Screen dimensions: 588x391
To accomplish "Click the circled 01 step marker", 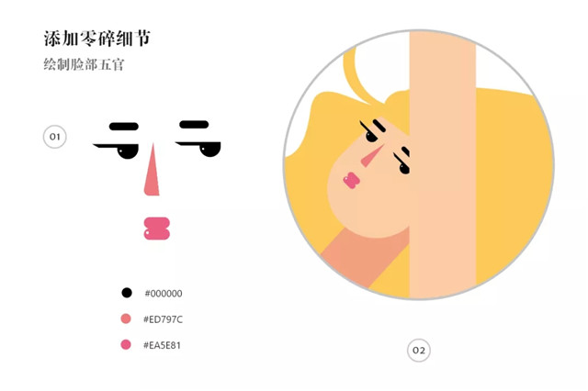I will tap(55, 137).
